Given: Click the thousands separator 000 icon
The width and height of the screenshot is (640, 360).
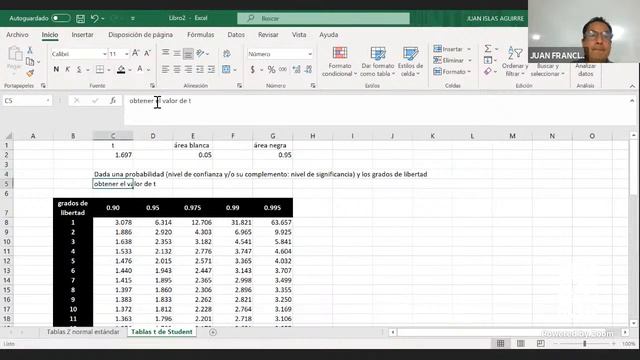Looking at the screenshot, I should tap(283, 70).
